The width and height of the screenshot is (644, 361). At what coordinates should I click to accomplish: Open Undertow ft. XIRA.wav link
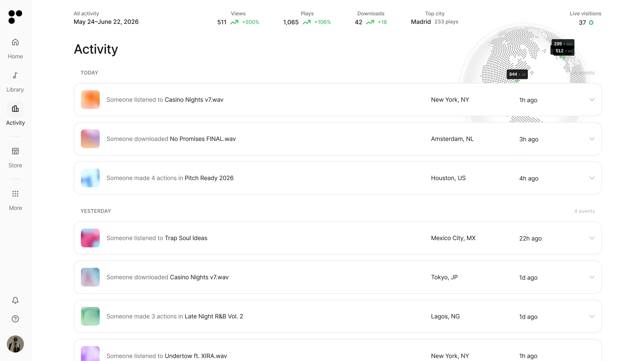pyautogui.click(x=196, y=356)
